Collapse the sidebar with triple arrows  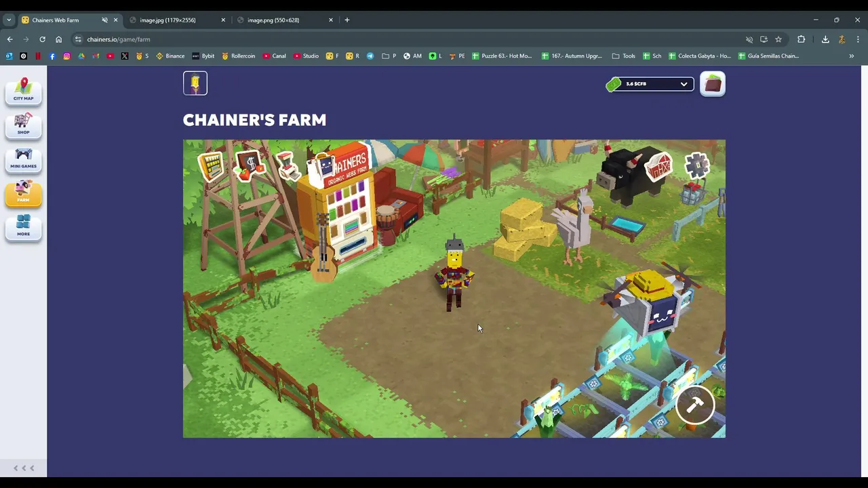pyautogui.click(x=24, y=468)
